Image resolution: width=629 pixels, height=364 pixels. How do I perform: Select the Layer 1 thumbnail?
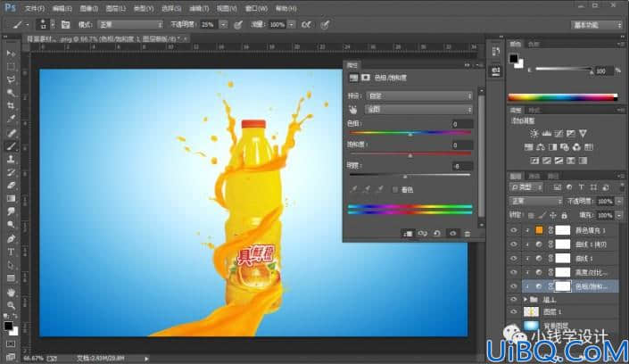pos(532,312)
